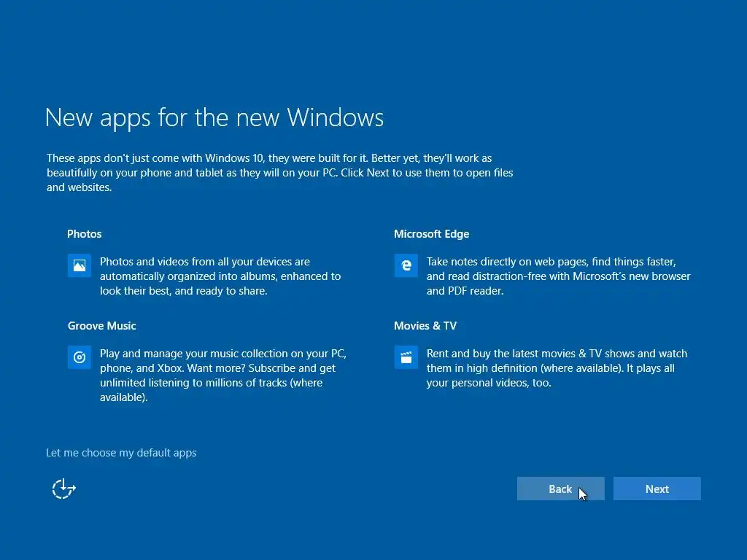Continue with the Next button

(657, 489)
